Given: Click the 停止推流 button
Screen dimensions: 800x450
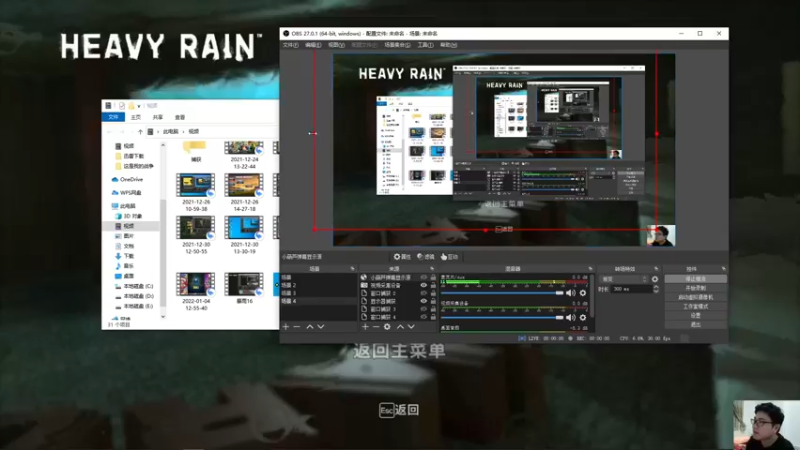Looking at the screenshot, I should (x=695, y=279).
